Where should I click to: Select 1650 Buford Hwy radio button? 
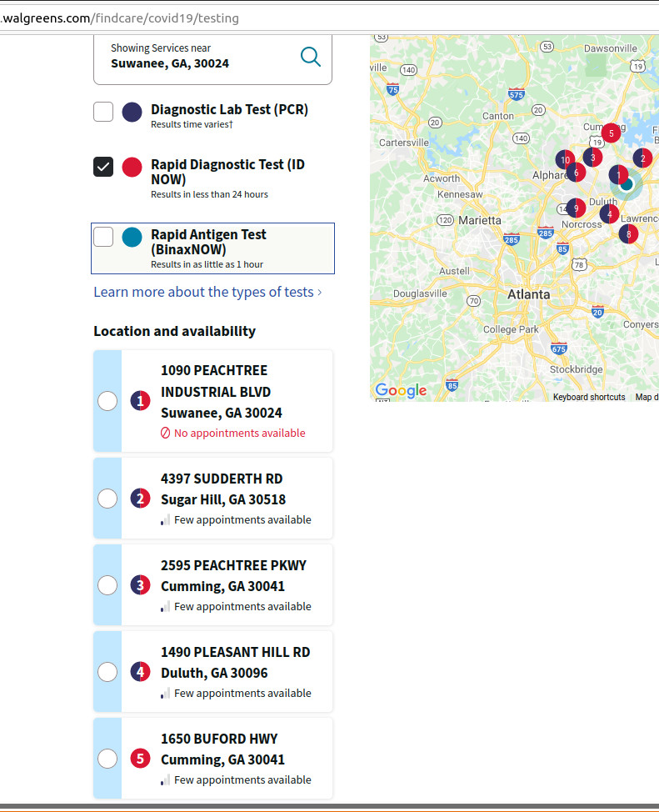click(x=107, y=759)
